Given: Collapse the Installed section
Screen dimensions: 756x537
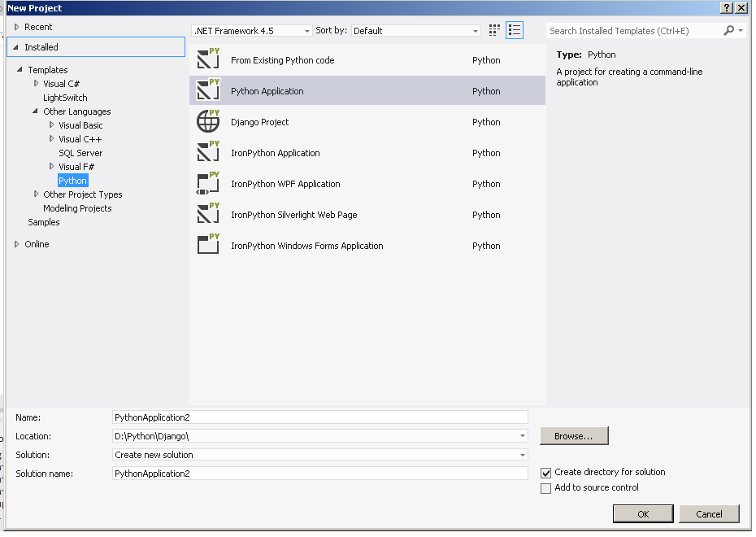Looking at the screenshot, I should tap(16, 47).
